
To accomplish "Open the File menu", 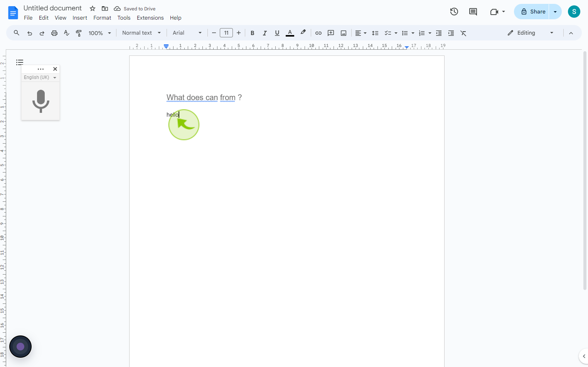I will [x=28, y=18].
